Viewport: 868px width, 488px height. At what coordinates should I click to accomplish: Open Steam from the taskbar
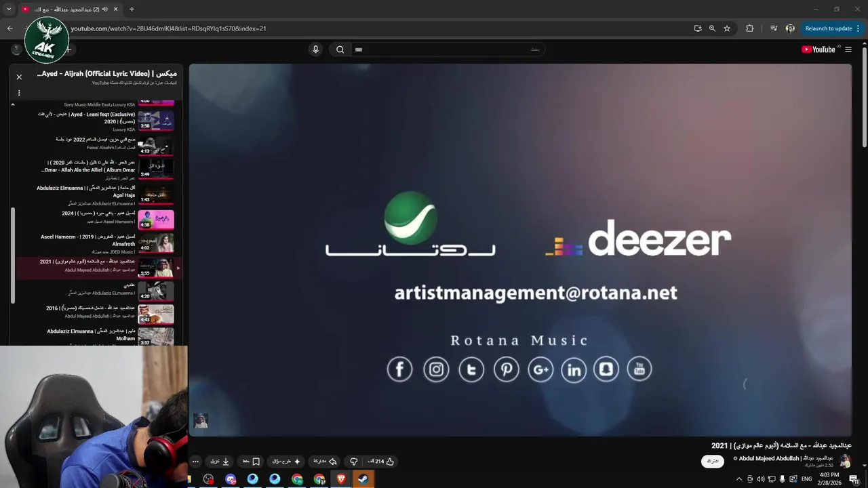tap(363, 479)
